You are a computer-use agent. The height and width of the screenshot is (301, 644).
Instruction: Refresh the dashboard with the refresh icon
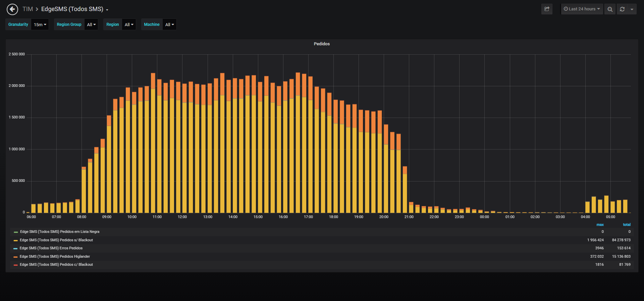pos(622,9)
